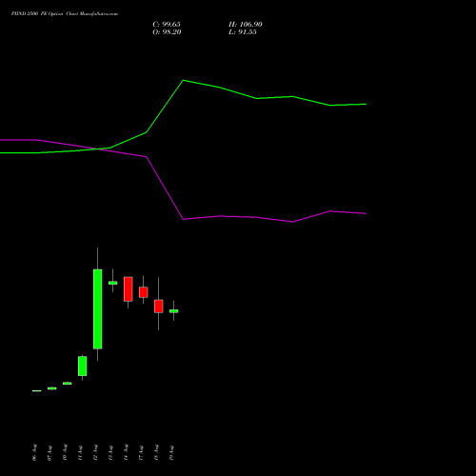
Task: Select the open value O: 98.20
Action: point(167,32)
